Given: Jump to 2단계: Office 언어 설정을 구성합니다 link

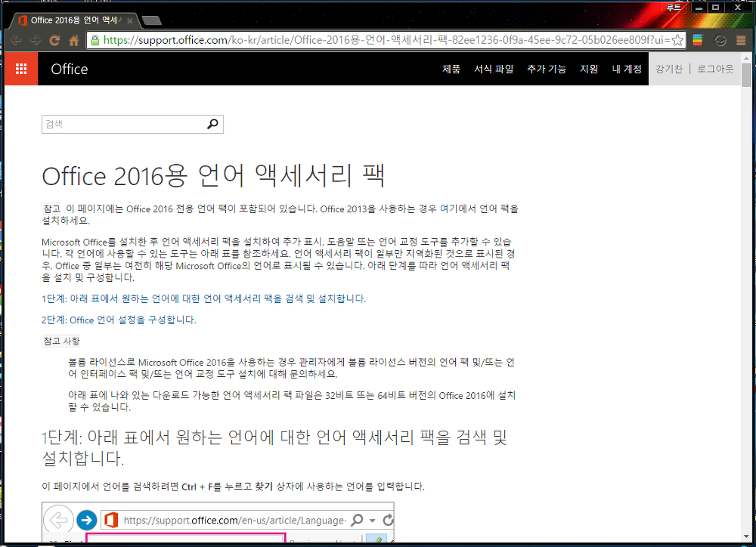Looking at the screenshot, I should pos(119,320).
